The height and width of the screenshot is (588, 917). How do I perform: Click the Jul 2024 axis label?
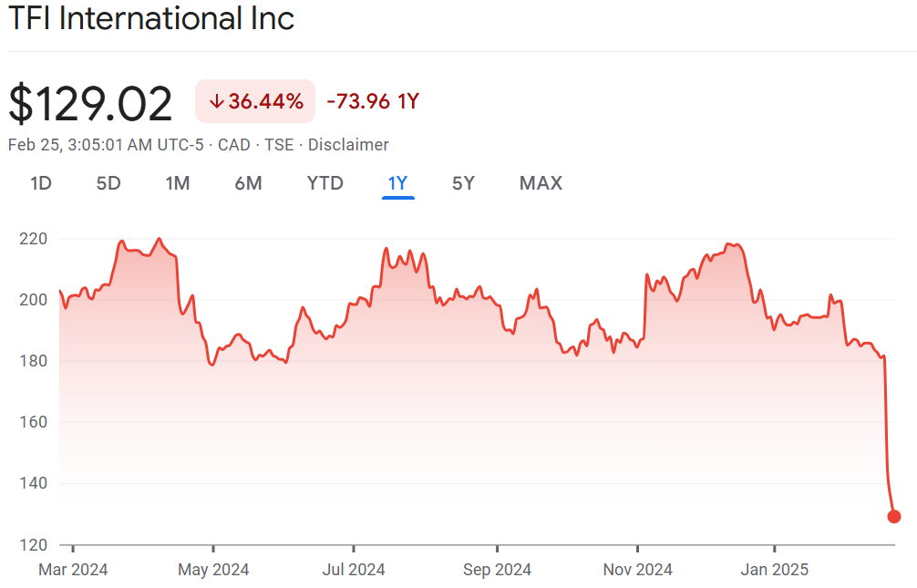[x=354, y=570]
